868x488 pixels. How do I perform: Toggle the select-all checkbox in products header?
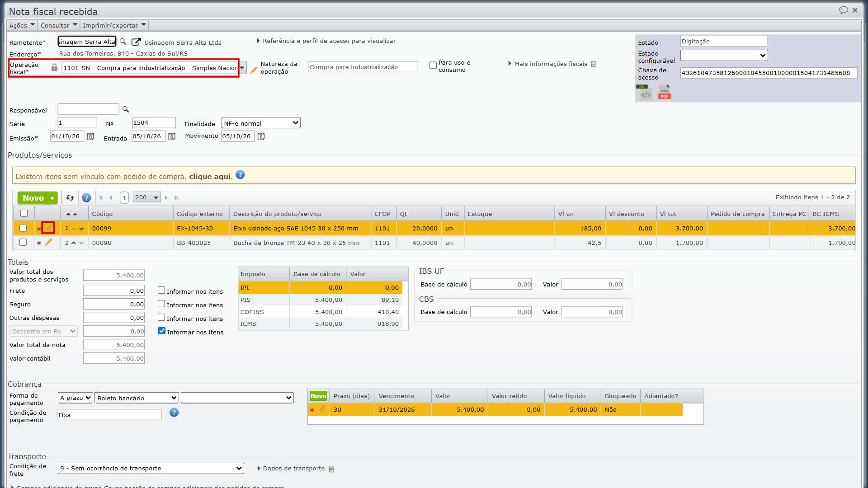point(24,213)
